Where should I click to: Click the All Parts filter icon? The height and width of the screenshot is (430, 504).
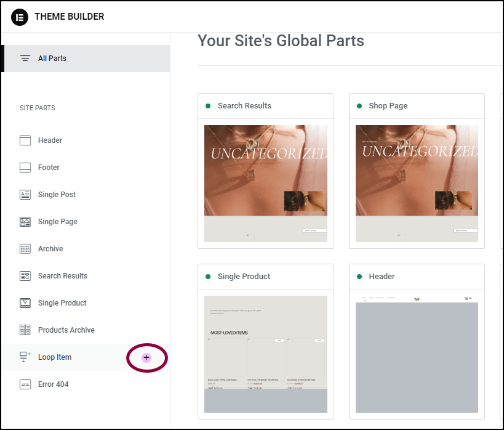coord(25,59)
